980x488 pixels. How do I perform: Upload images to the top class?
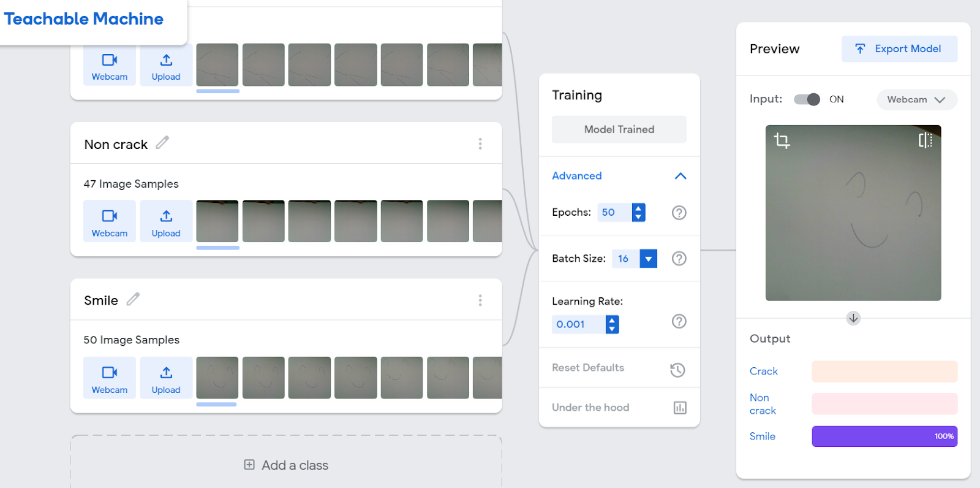pyautogui.click(x=166, y=65)
